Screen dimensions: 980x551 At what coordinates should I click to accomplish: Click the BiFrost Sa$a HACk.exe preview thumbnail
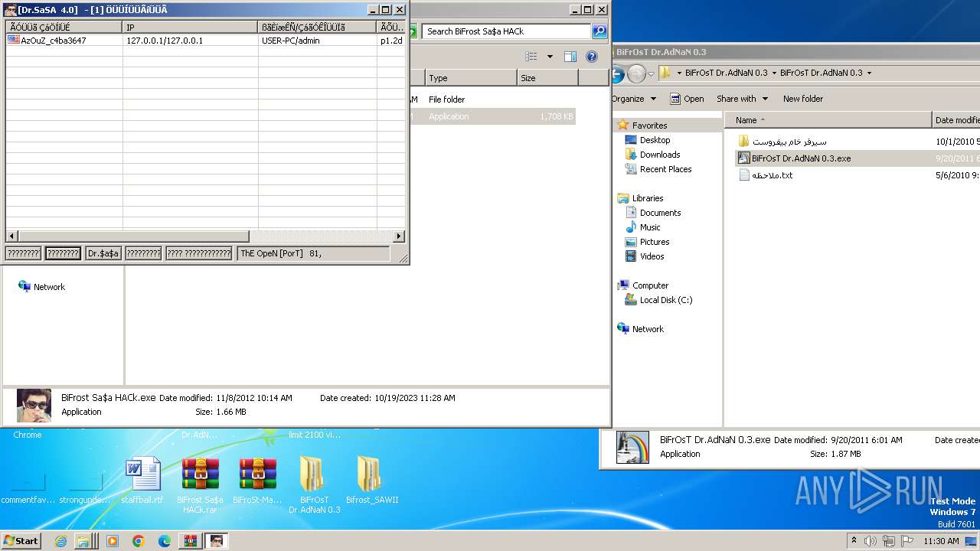tap(34, 406)
